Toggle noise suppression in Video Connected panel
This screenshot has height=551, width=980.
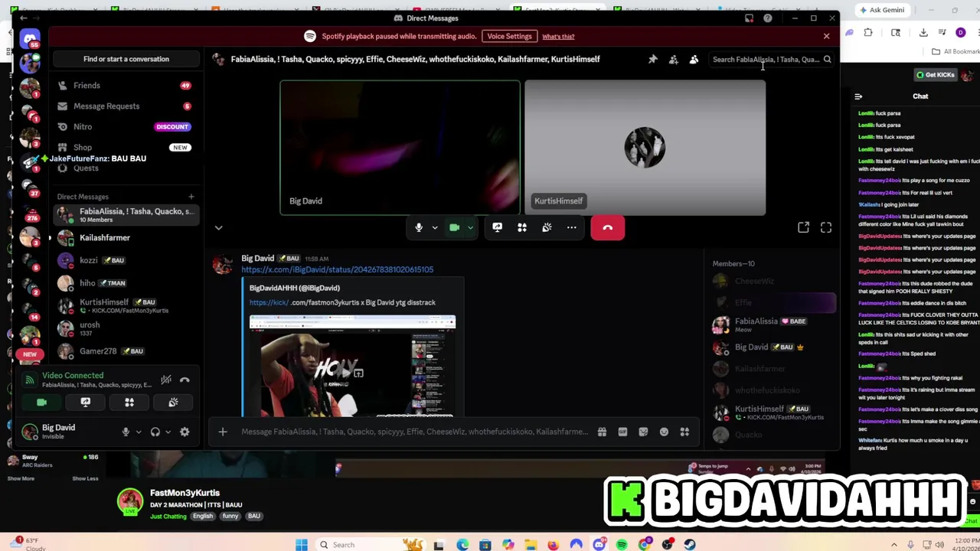click(x=165, y=380)
